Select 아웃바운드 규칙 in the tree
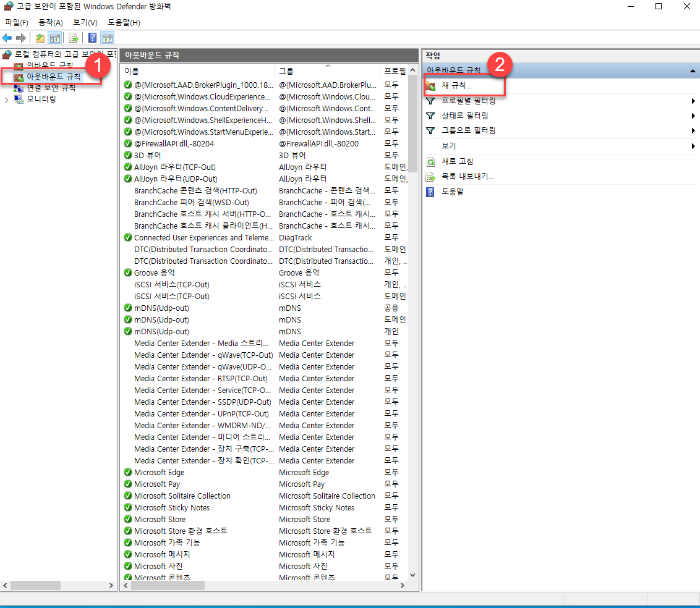The image size is (700, 608). coord(54,77)
